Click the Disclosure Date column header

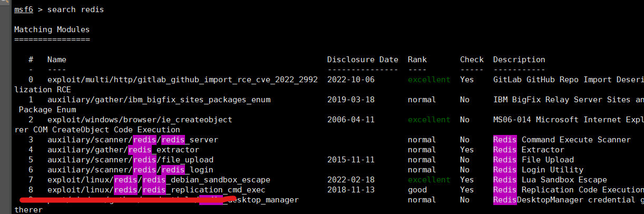point(363,60)
